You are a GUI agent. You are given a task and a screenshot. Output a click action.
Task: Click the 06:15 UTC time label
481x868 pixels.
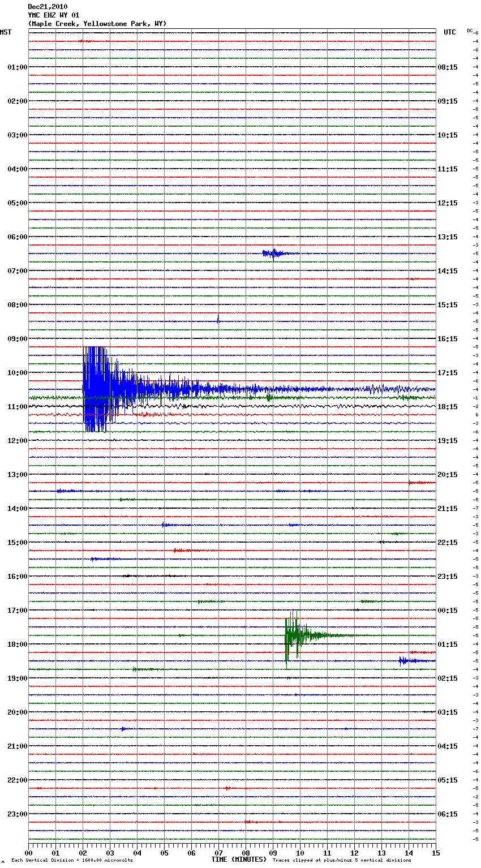[x=448, y=814]
